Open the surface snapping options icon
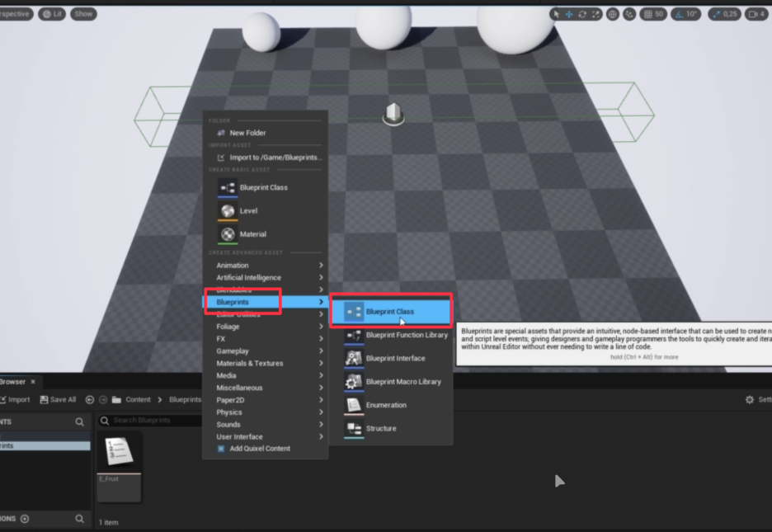The height and width of the screenshot is (532, 772). [x=629, y=14]
